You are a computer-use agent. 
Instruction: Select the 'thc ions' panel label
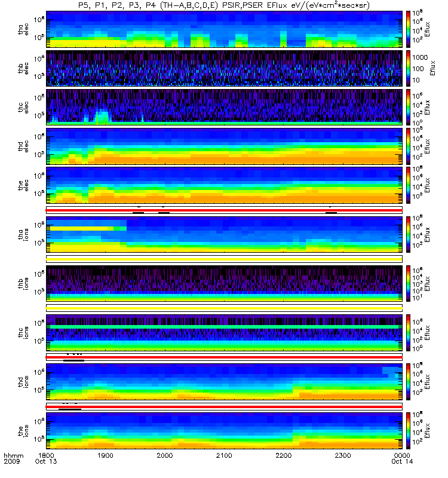(23, 332)
